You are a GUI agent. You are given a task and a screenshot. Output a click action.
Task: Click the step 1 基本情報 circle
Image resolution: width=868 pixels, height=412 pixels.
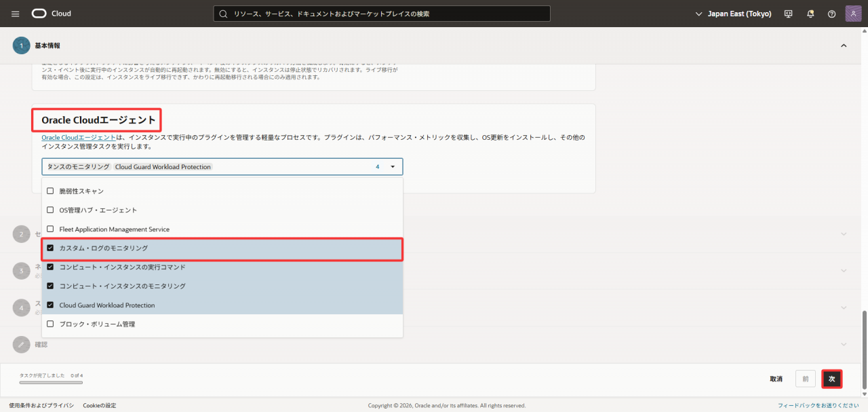[x=21, y=45]
